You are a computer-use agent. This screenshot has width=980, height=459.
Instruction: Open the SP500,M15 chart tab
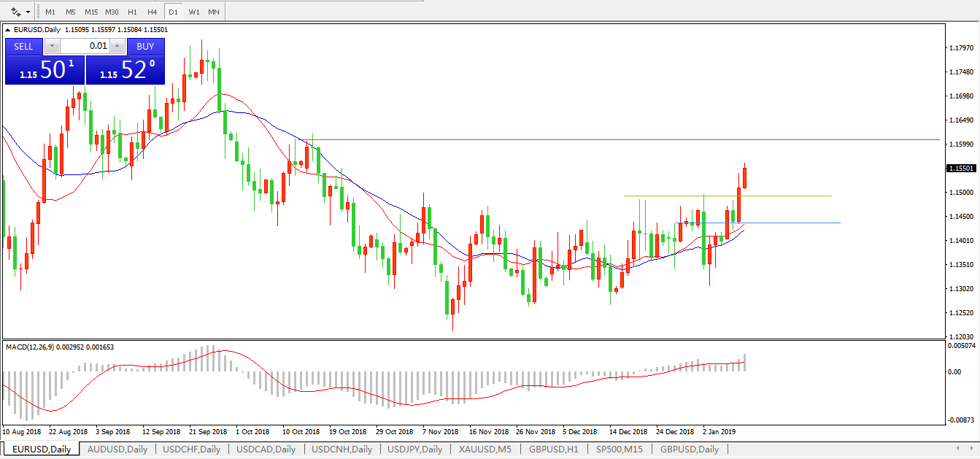(620, 449)
